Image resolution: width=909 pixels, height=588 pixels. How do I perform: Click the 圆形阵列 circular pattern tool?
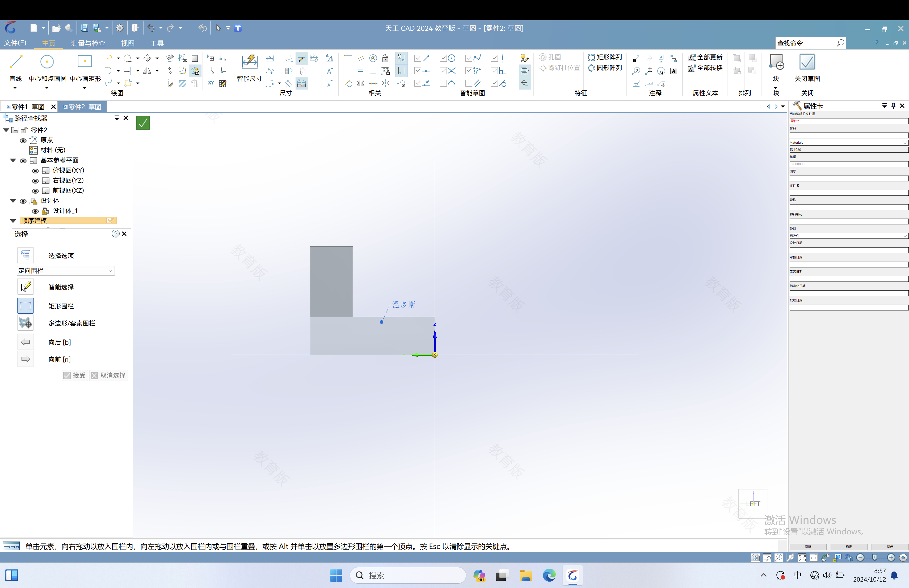pos(605,68)
